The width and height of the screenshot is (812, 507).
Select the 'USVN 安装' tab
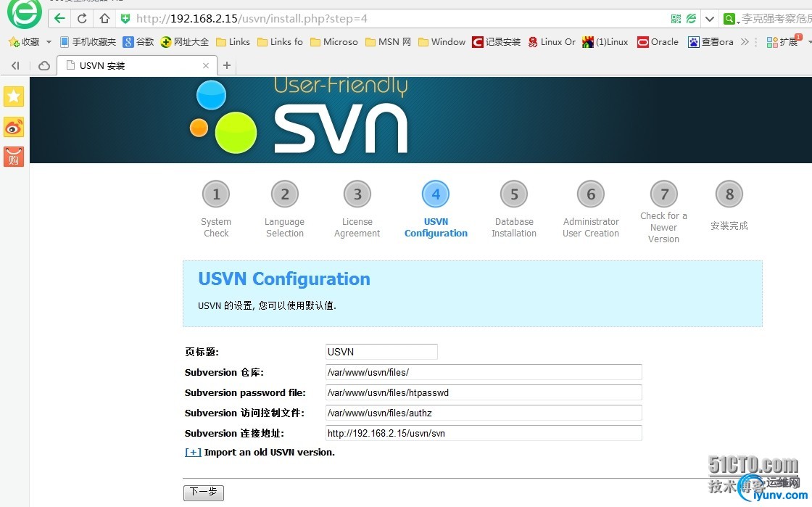click(137, 66)
